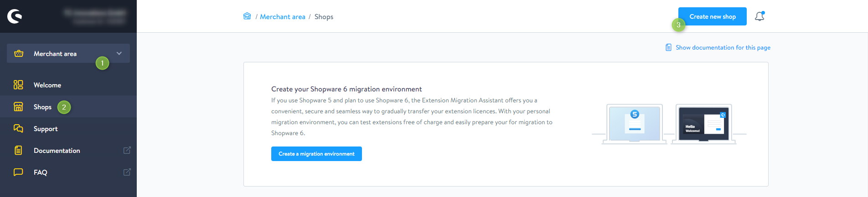Image resolution: width=868 pixels, height=197 pixels.
Task: Open the Documentation menu item
Action: click(68, 150)
